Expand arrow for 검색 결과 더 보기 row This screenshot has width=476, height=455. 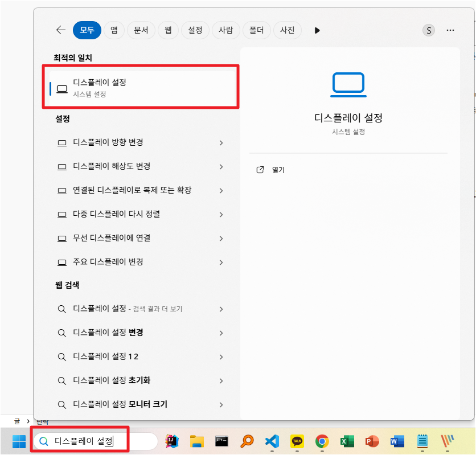(x=221, y=309)
